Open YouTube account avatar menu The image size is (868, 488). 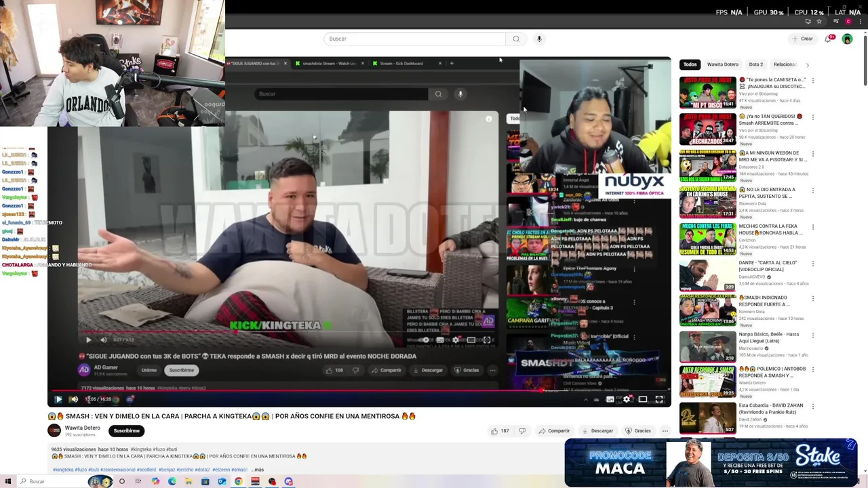click(847, 39)
